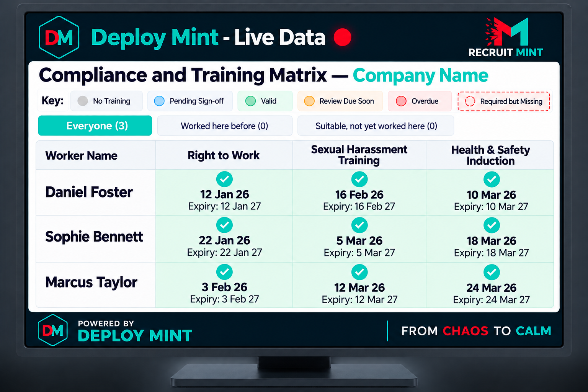Screen dimensions: 588x392
Task: Click Expiry: 24 Mar 27
Action: 492,300
